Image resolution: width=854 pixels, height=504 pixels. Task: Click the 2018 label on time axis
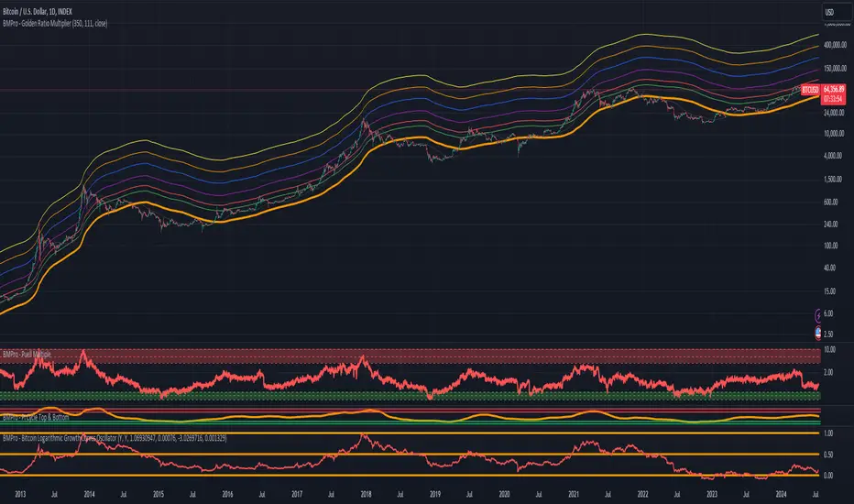[366, 494]
